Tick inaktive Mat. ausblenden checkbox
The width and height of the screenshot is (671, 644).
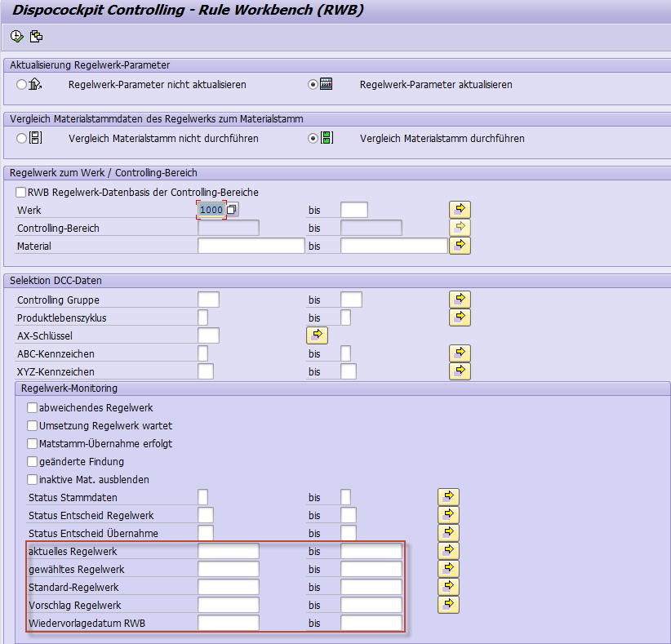[33, 479]
